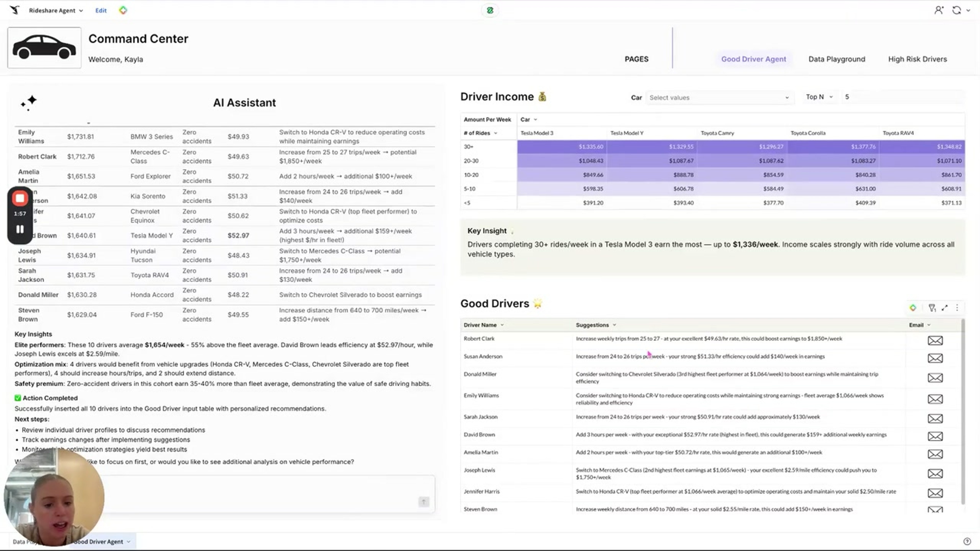Select the Good Driver Agent bottom tab
The image size is (980, 551).
[x=102, y=542]
